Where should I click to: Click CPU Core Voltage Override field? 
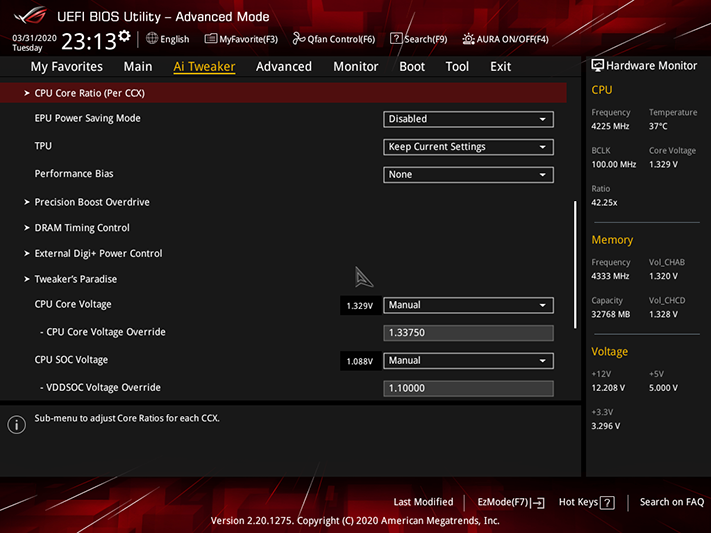(468, 333)
